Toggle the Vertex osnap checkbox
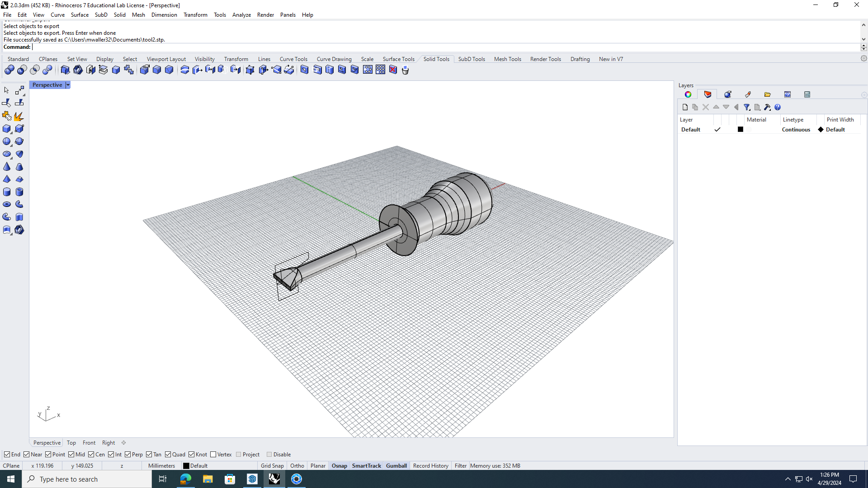Viewport: 868px width, 488px height. [x=213, y=455]
